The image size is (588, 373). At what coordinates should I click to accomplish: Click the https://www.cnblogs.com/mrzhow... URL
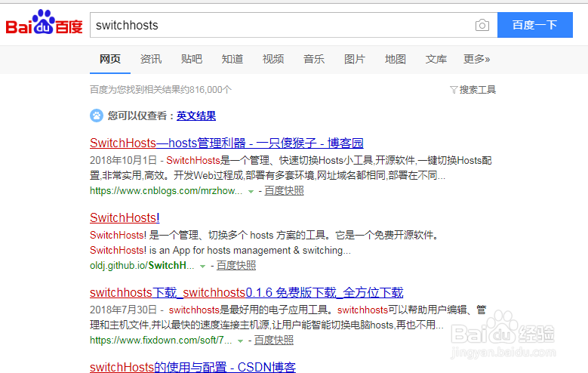click(166, 191)
